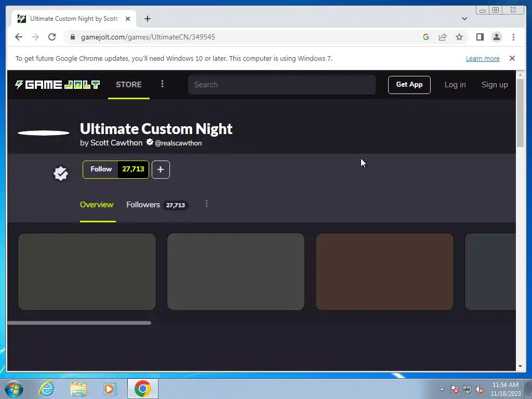This screenshot has height=399, width=532.
Task: Click the large verified avatar badge
Action: pos(61,174)
